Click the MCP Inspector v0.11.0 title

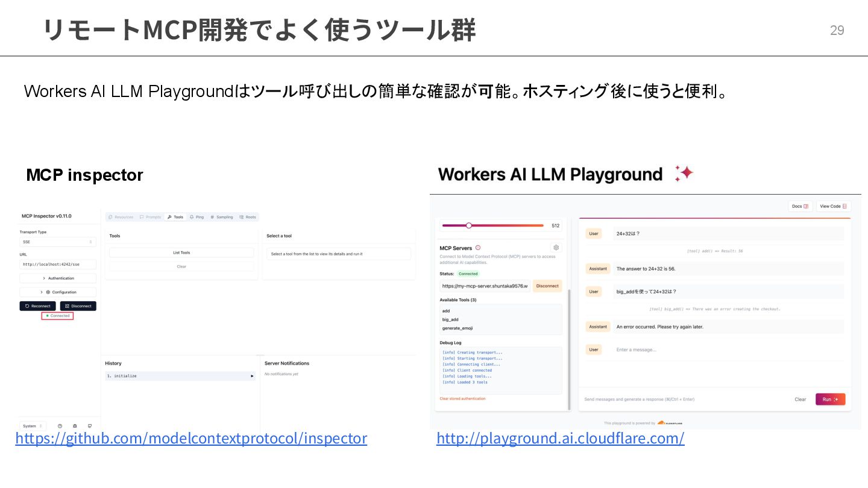(x=46, y=216)
